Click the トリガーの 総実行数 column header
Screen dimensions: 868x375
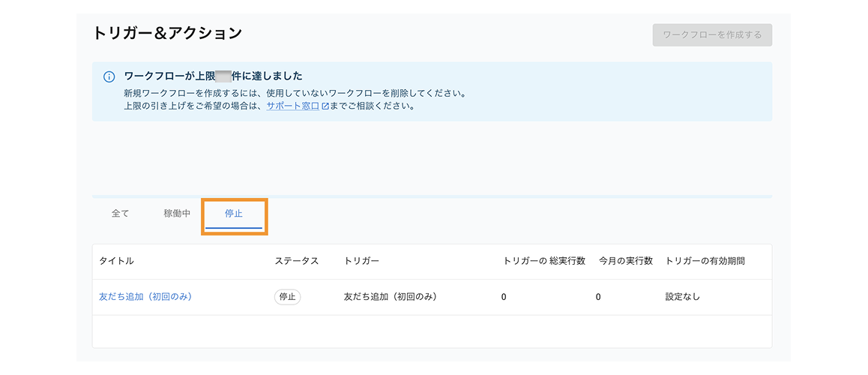pyautogui.click(x=544, y=261)
